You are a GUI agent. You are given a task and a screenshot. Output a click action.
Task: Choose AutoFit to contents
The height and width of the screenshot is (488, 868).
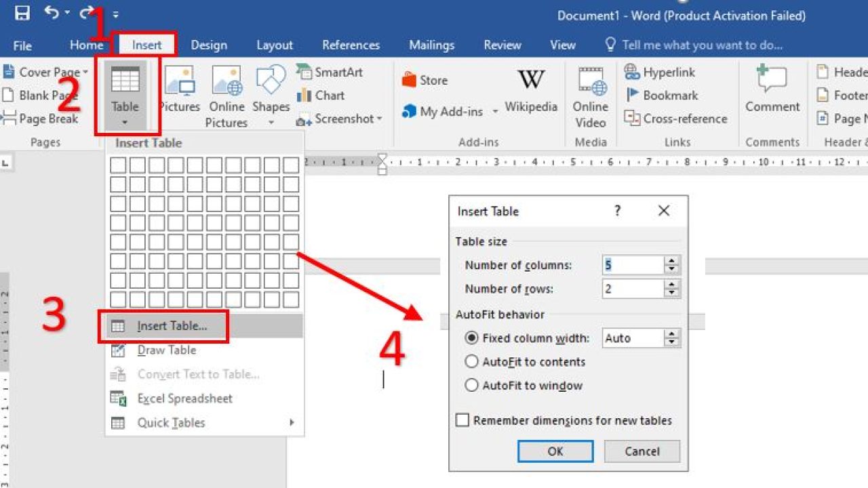click(472, 362)
